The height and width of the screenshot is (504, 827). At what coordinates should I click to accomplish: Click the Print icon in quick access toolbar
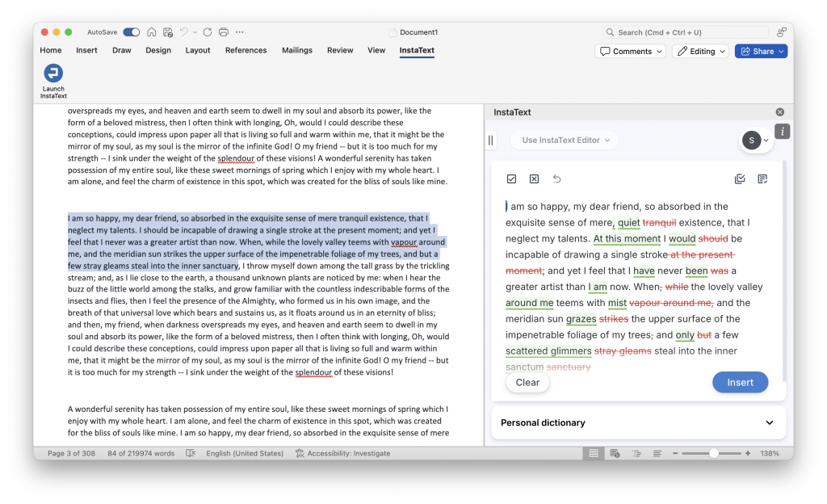coord(224,32)
